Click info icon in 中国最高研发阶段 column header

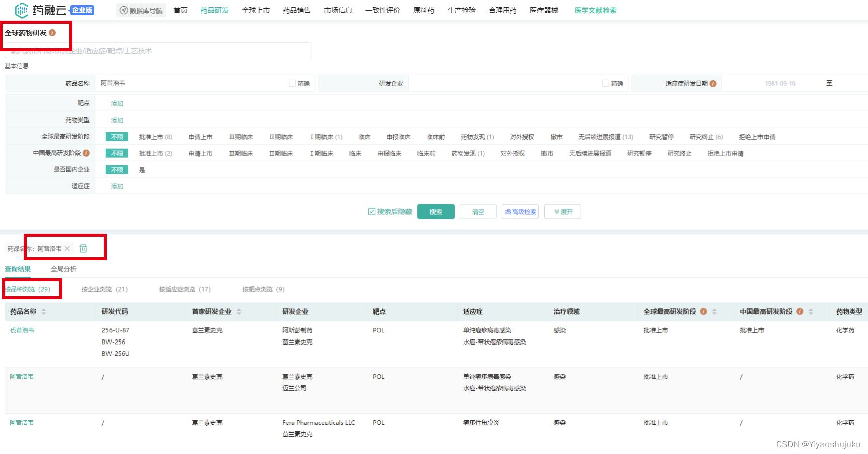[x=800, y=311]
